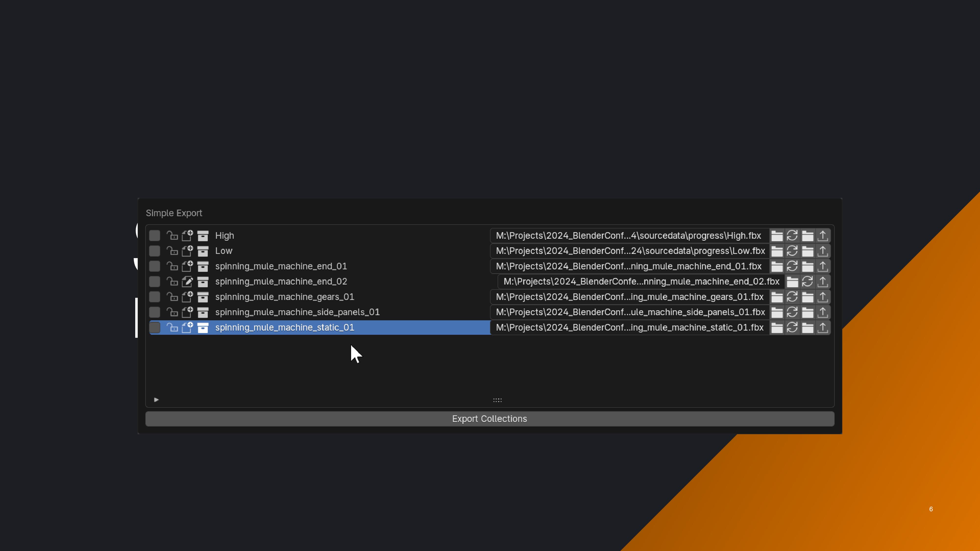Toggle padlock for spinning_mule_machine_end_02
The image size is (980, 551).
tap(172, 282)
